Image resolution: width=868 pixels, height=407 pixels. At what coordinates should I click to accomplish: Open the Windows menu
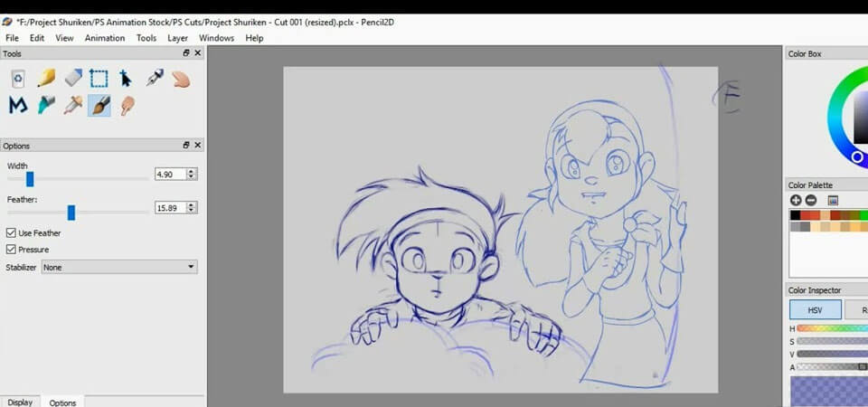click(216, 38)
